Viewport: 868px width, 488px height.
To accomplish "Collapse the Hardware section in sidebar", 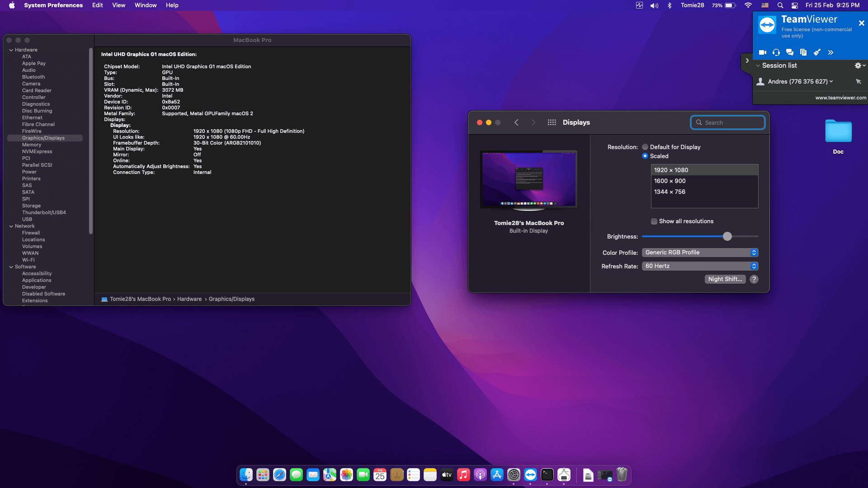I will click(11, 50).
